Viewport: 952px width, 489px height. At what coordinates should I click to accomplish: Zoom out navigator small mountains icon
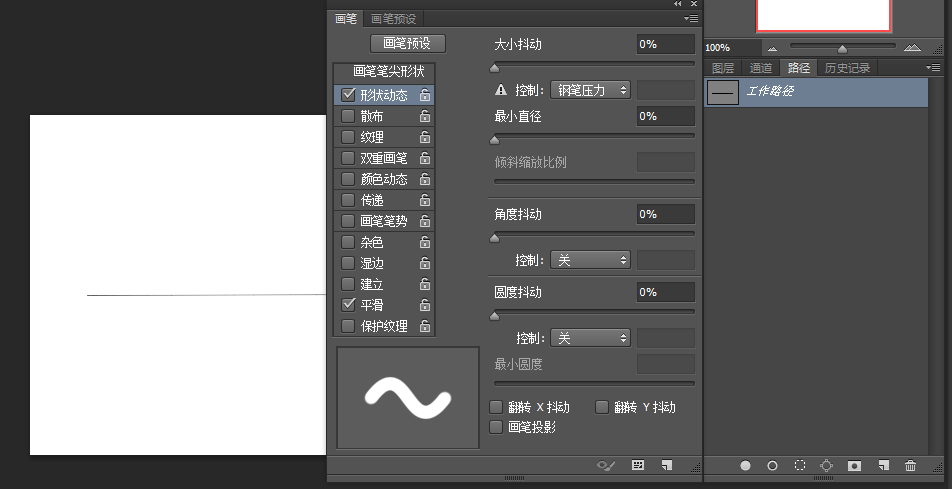pyautogui.click(x=772, y=49)
